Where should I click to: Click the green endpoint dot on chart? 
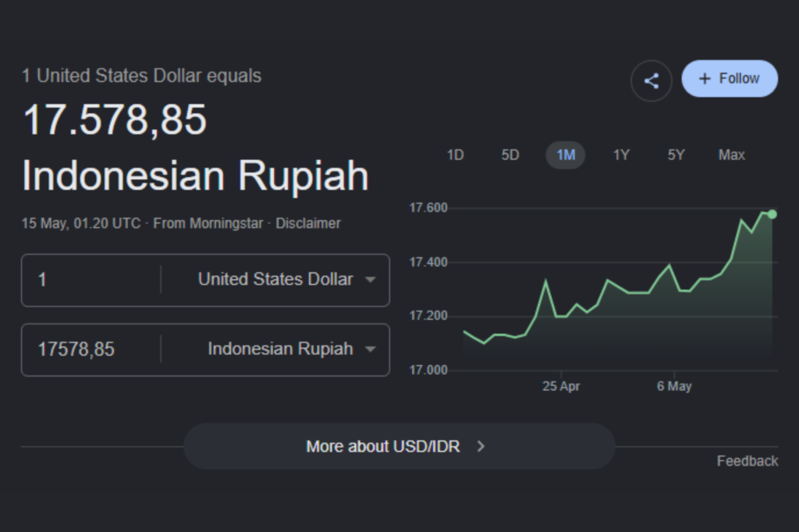pos(772,215)
